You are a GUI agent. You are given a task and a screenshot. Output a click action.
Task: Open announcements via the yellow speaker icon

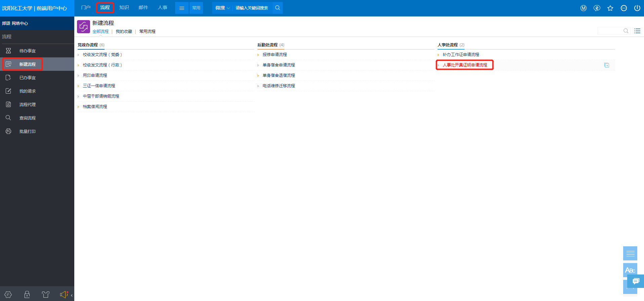coord(64,295)
